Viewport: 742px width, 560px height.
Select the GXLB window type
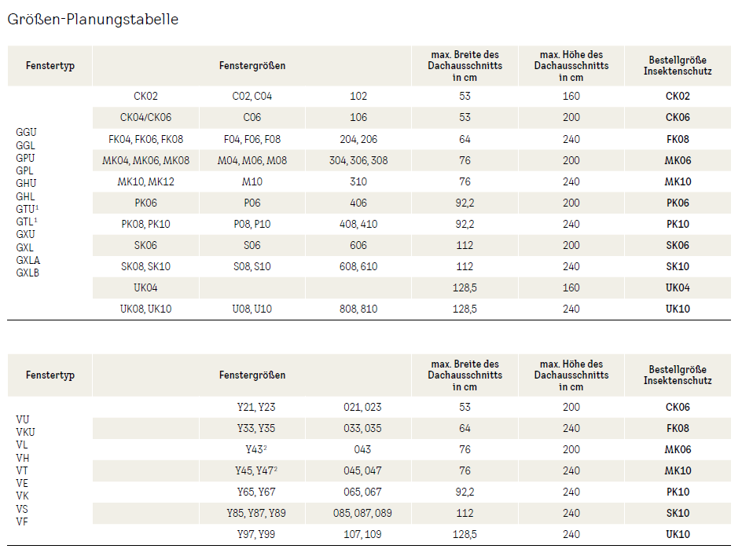(x=28, y=273)
